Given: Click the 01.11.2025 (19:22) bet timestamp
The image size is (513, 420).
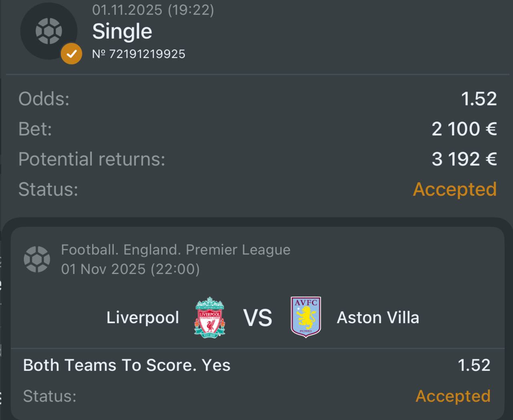Looking at the screenshot, I should [153, 10].
